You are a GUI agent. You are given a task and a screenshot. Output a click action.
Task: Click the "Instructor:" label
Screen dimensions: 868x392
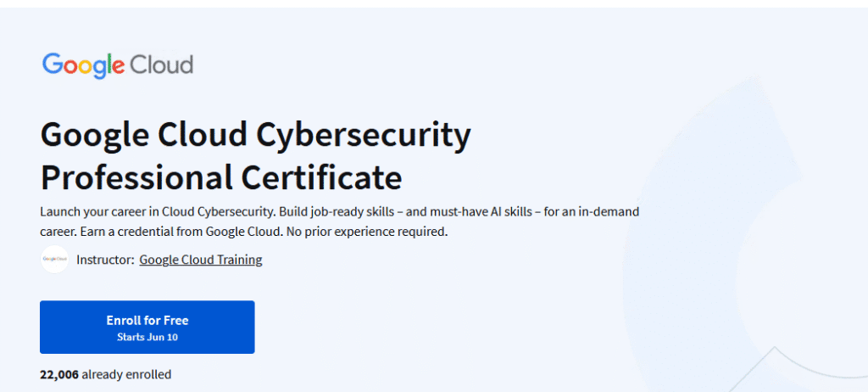[x=105, y=260]
